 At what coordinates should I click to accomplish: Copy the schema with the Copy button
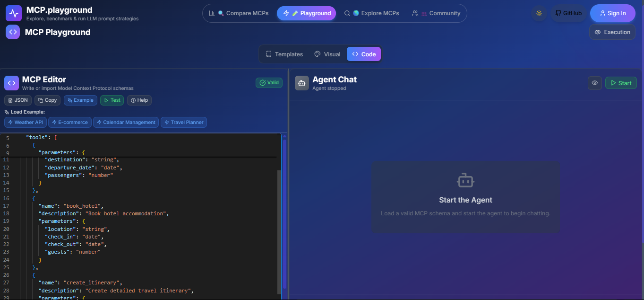click(x=47, y=100)
